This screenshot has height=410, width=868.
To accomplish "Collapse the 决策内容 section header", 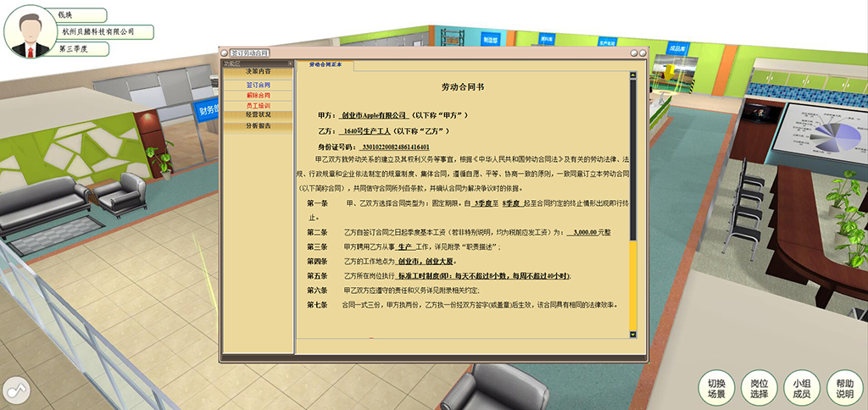I will (258, 72).
